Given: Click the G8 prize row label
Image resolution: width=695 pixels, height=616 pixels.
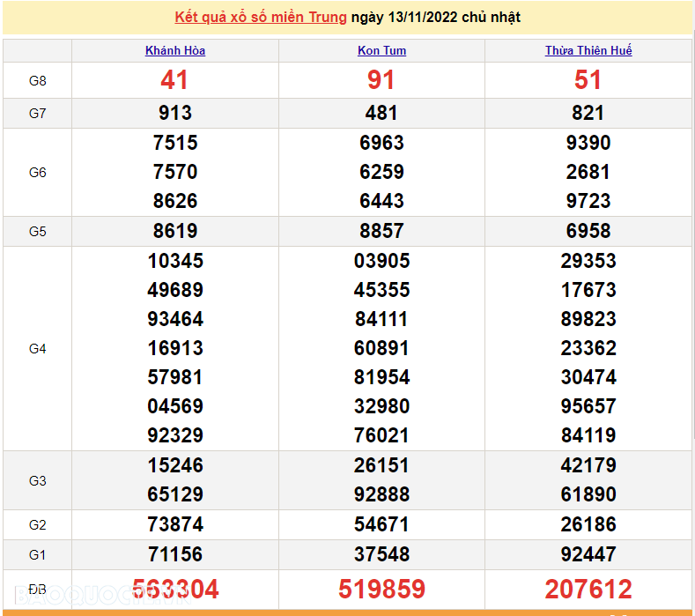Looking at the screenshot, I should click(37, 81).
